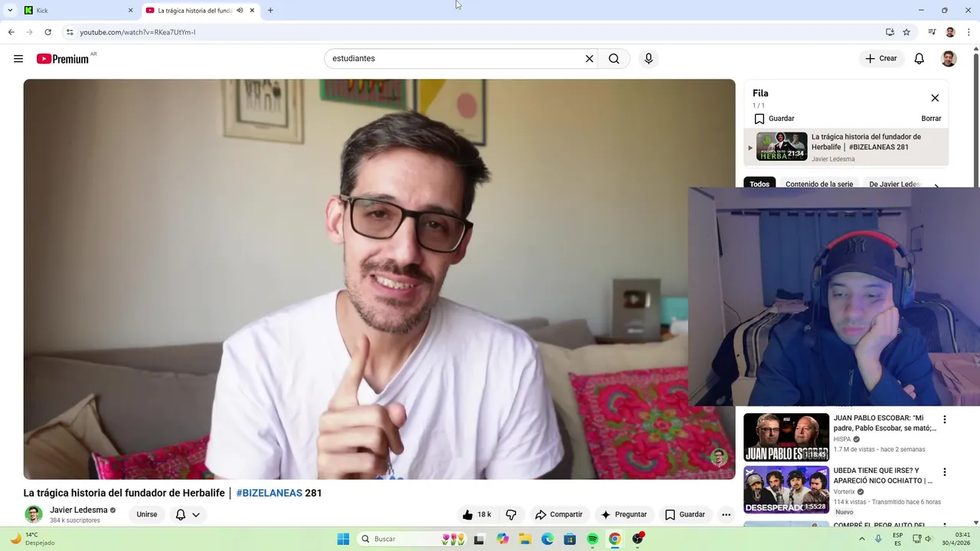Click the Crear button
980x551 pixels.
tap(881, 59)
